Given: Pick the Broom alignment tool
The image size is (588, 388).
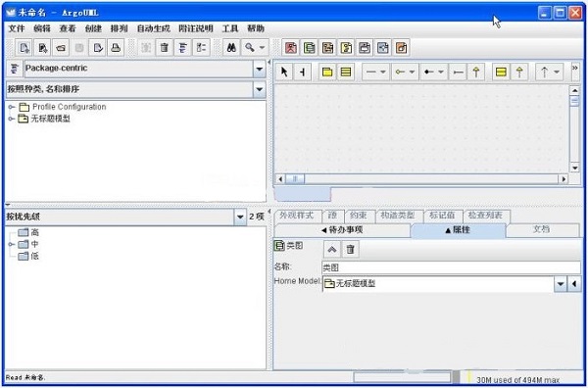Looking at the screenshot, I should [x=303, y=72].
